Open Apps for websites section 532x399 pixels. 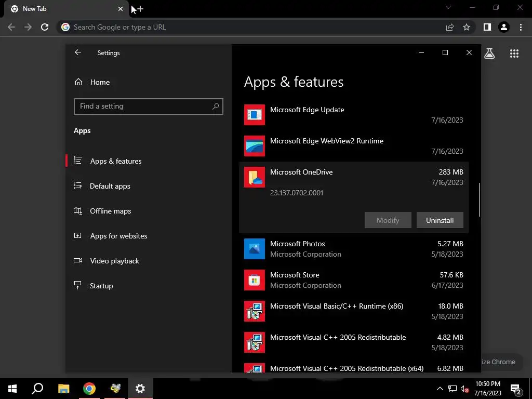tap(118, 236)
